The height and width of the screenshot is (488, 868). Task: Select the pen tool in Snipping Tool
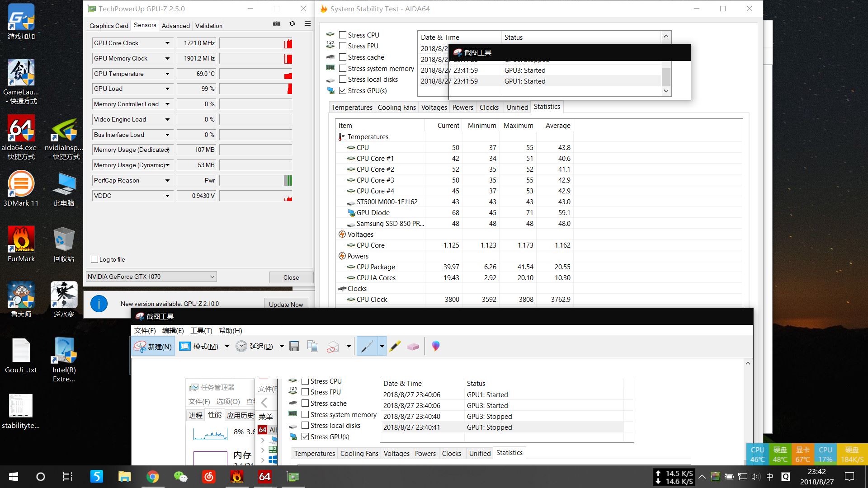pyautogui.click(x=367, y=347)
